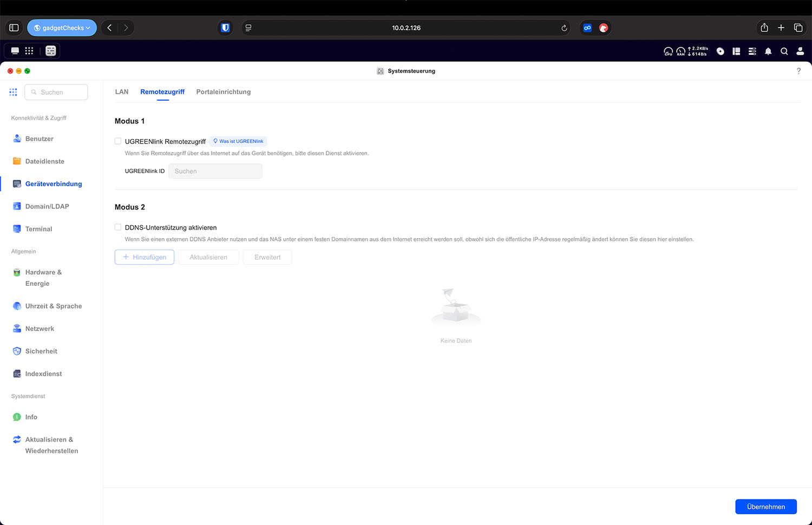
Task: Switch to the LAN tab
Action: click(122, 92)
